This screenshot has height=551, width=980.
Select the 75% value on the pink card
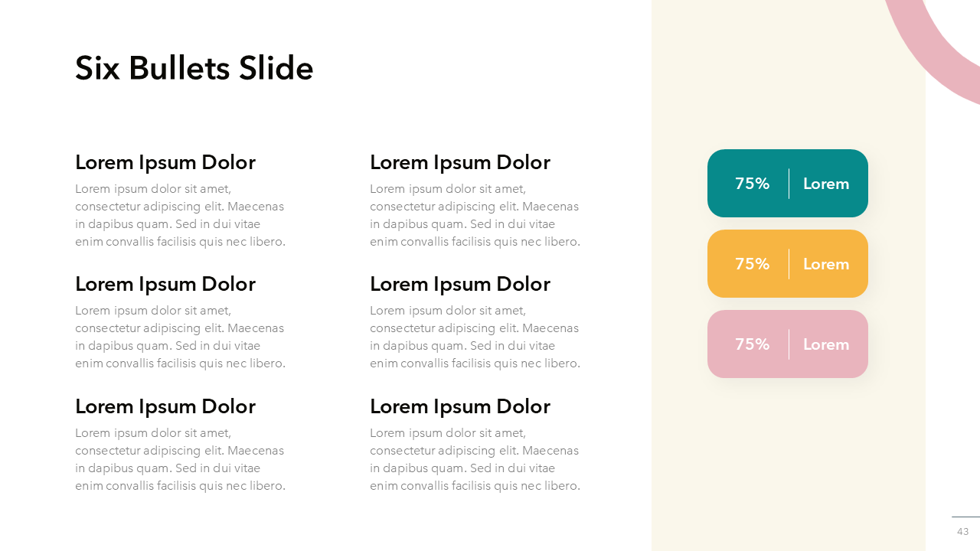(x=752, y=344)
